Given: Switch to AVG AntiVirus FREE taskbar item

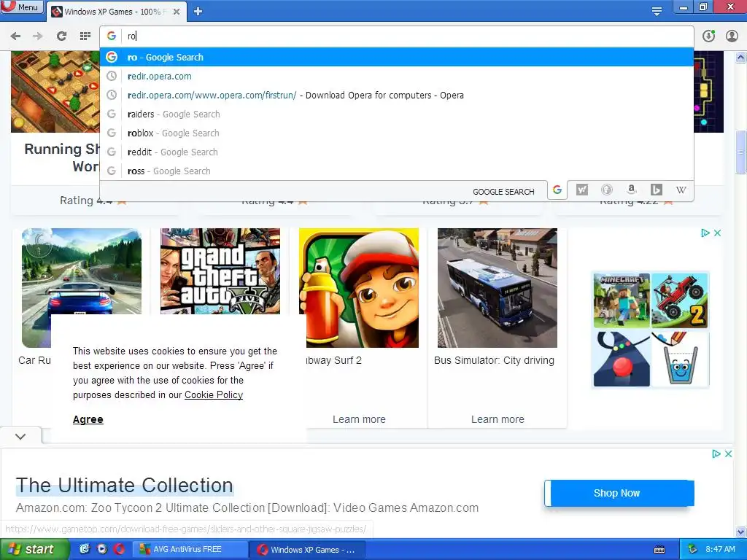Looking at the screenshot, I should 190,550.
